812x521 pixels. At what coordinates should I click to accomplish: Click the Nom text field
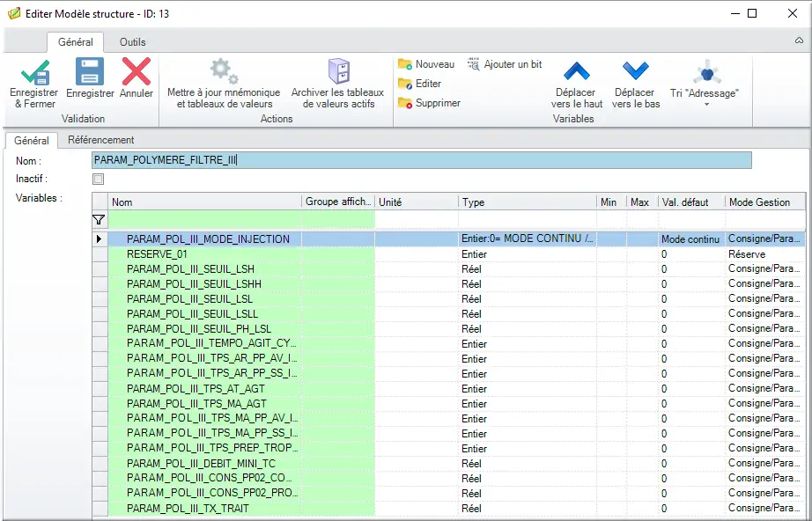(422, 160)
